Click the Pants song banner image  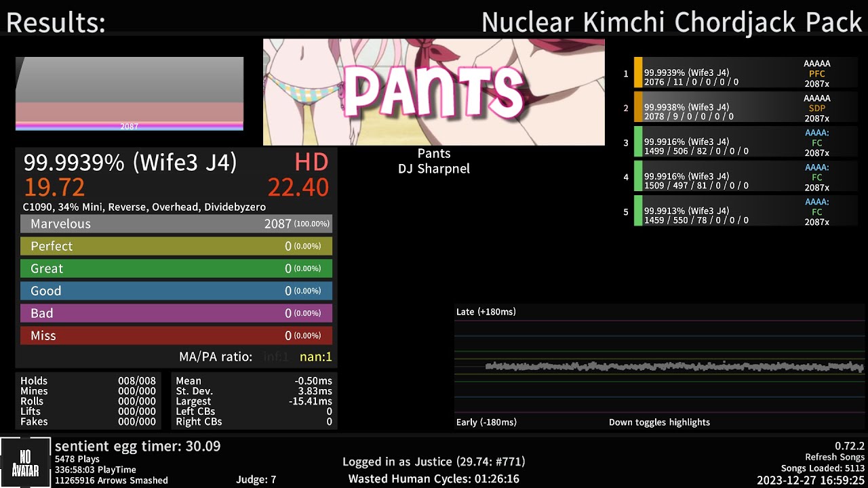[x=434, y=91]
